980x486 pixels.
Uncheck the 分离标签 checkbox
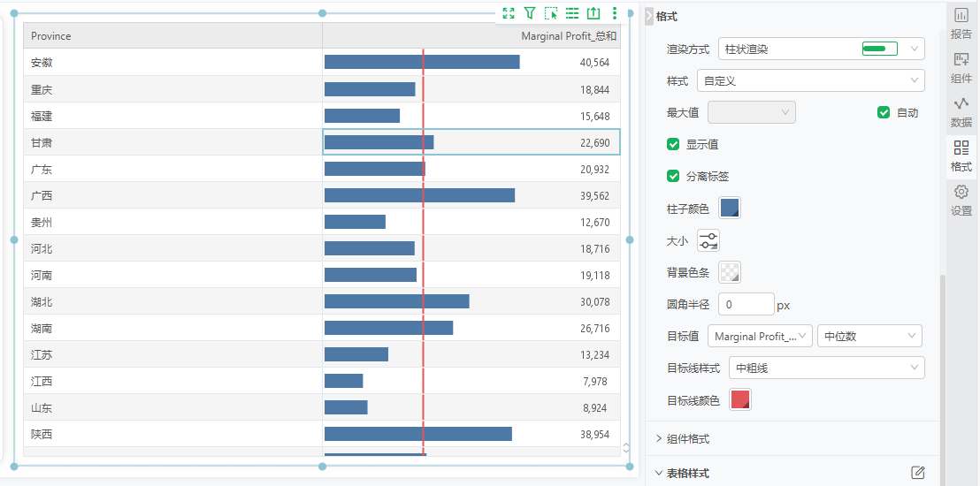tap(673, 176)
